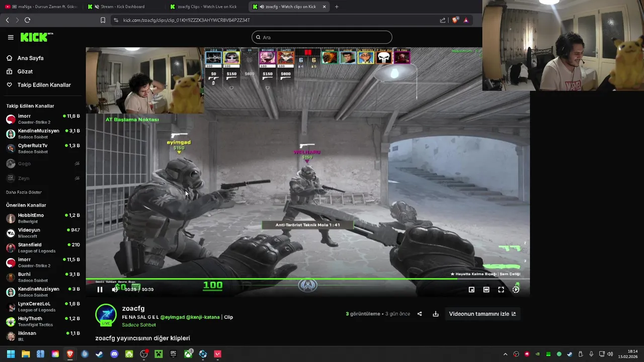The image size is (644, 362).
Task: Open the @kenji-katana mention link
Action: tap(203, 317)
